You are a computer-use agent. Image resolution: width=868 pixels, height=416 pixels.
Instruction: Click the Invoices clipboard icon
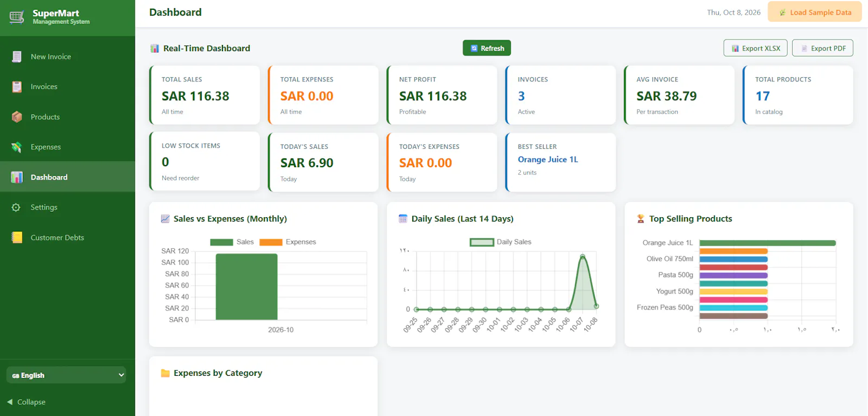[17, 87]
